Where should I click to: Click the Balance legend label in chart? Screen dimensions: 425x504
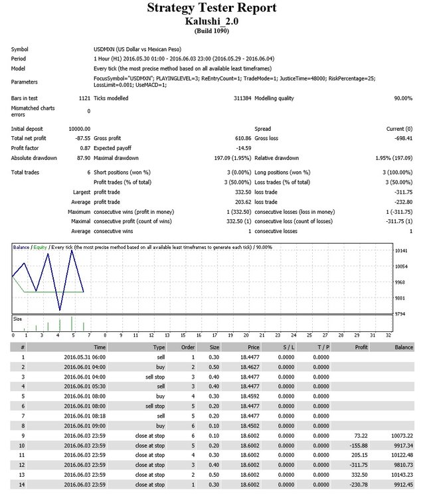point(21,248)
